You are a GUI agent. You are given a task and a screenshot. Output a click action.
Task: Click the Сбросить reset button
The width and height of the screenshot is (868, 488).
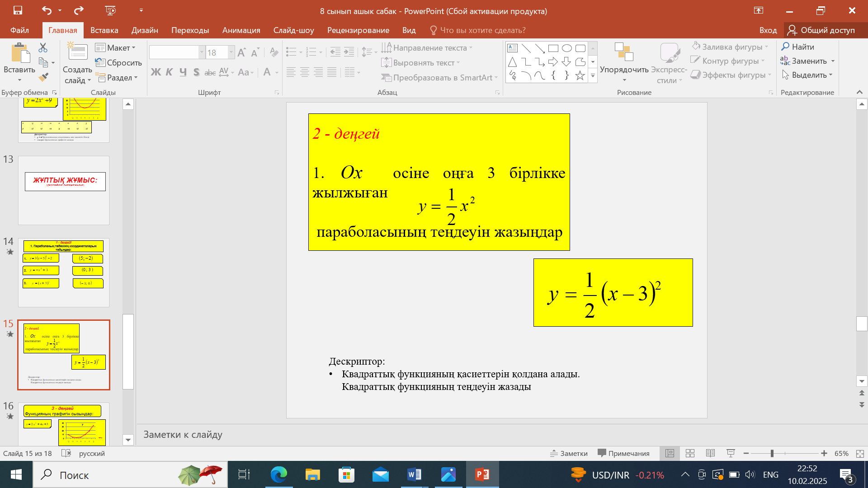(119, 62)
